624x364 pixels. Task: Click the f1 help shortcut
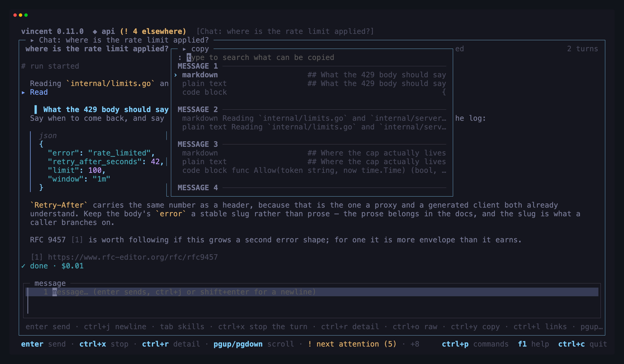(533, 344)
